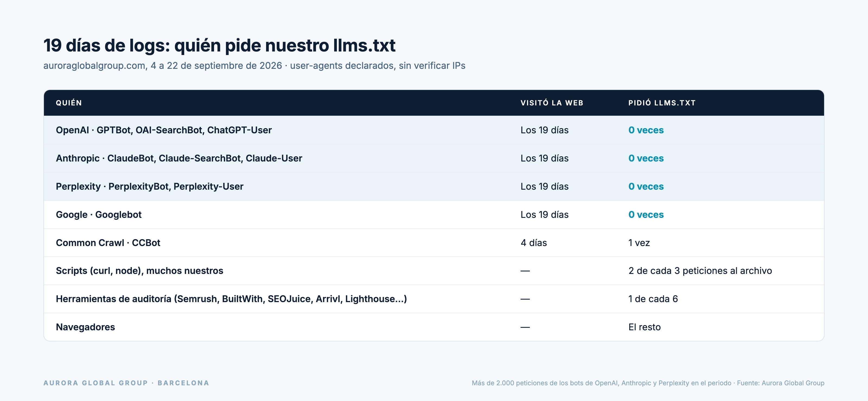868x401 pixels.
Task: Click the "AURORA GLOBAL GROUP · BARCELONA" footer label
Action: pos(126,383)
